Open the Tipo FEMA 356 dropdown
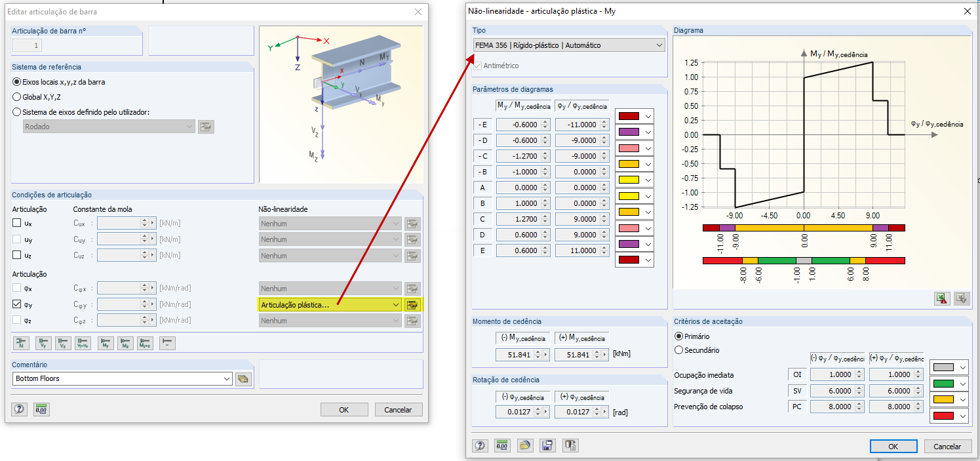 pos(568,45)
